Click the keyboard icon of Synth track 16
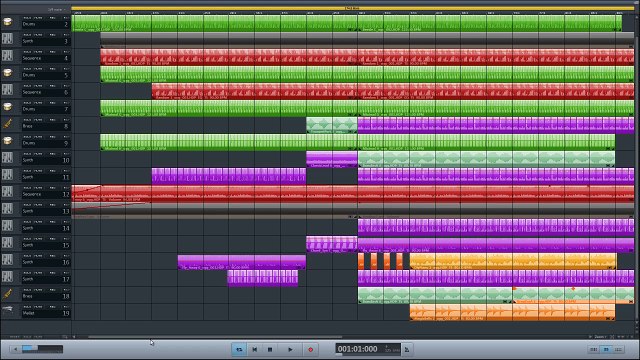640x360 pixels. pyautogui.click(x=7, y=260)
